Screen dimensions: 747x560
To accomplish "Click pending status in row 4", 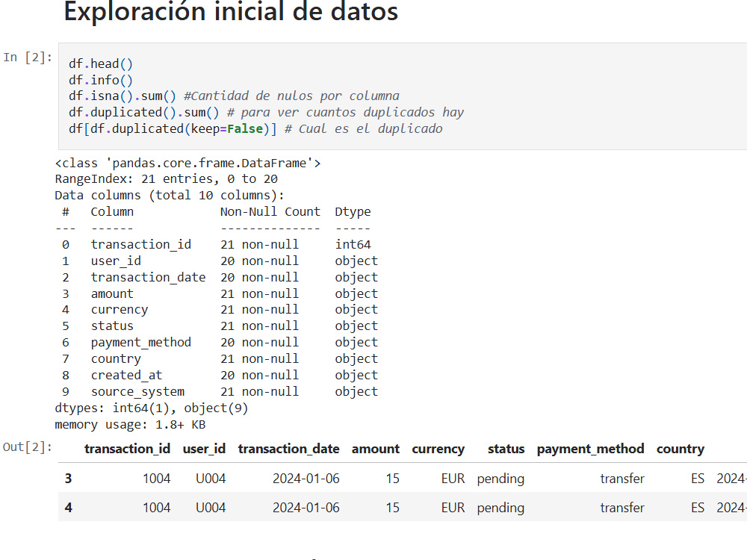I will point(500,508).
